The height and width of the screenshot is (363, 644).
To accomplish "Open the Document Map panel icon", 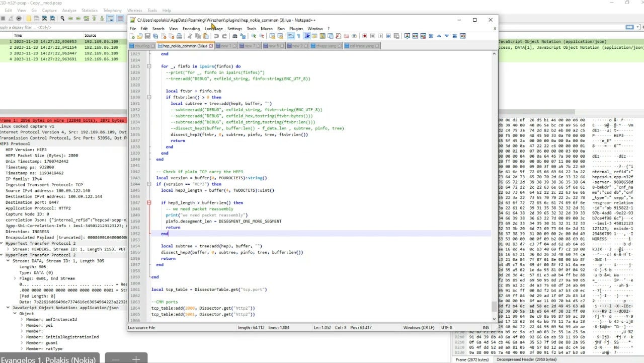I will pos(323,36).
